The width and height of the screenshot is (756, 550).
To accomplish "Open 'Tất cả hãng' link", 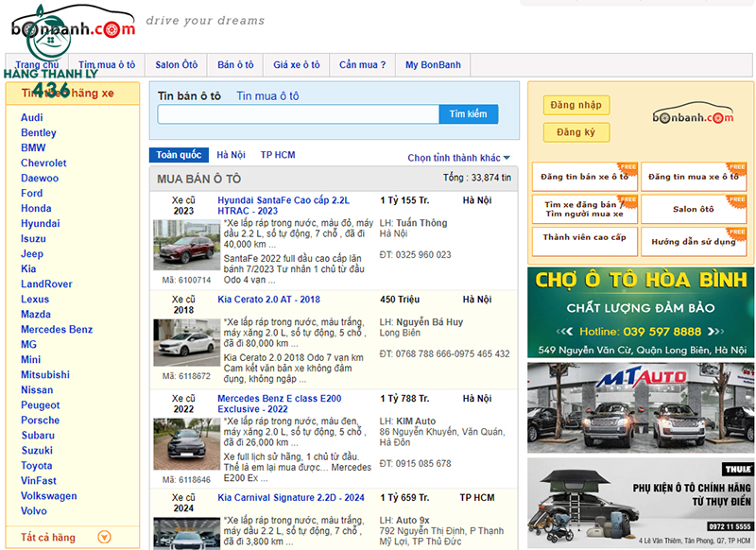I will click(48, 537).
